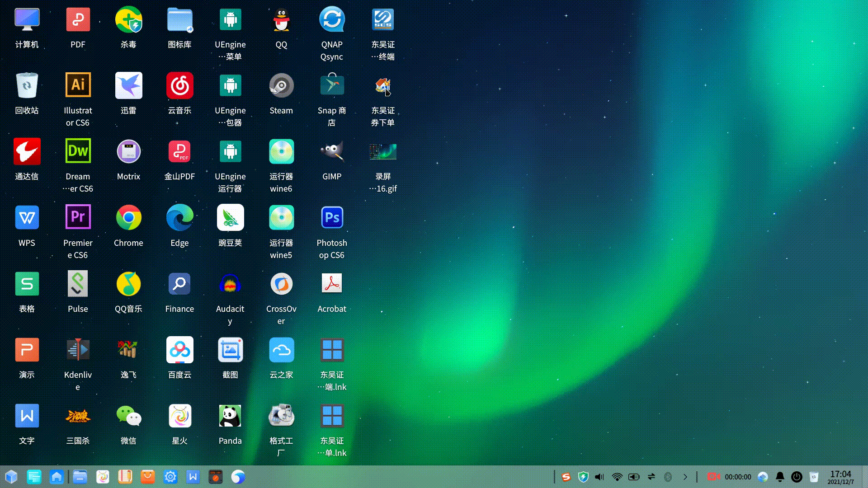Launch the Chrome browser

point(128,218)
